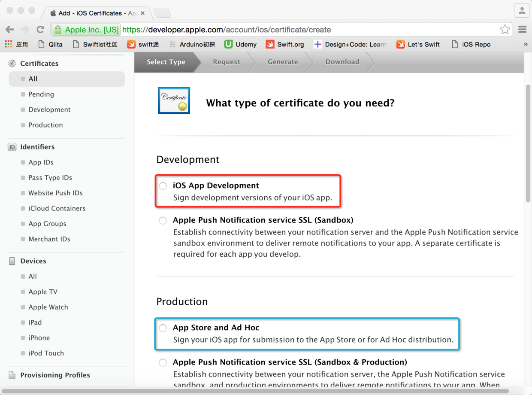Viewport: 532px width, 395px height.
Task: Open the Arduino初探 bookmark
Action: 192,44
